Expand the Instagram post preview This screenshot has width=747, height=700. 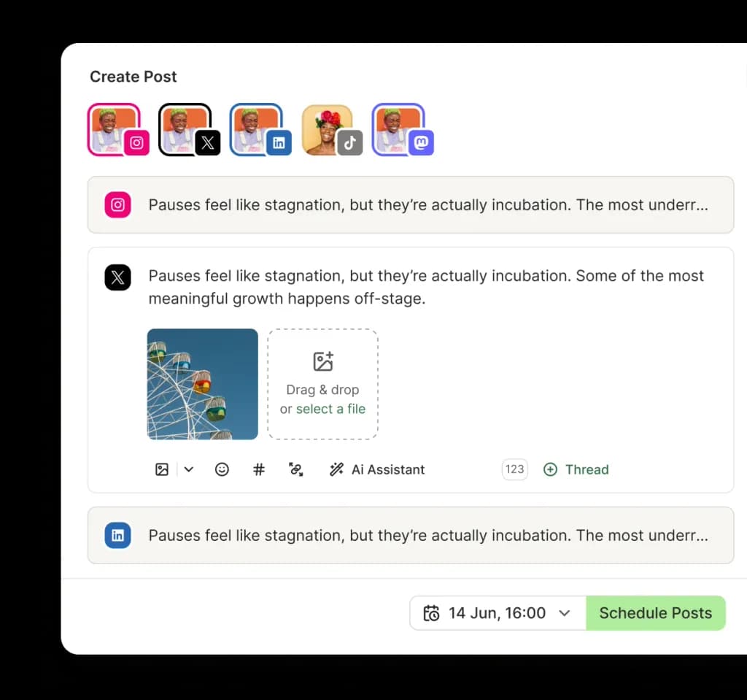pyautogui.click(x=411, y=205)
